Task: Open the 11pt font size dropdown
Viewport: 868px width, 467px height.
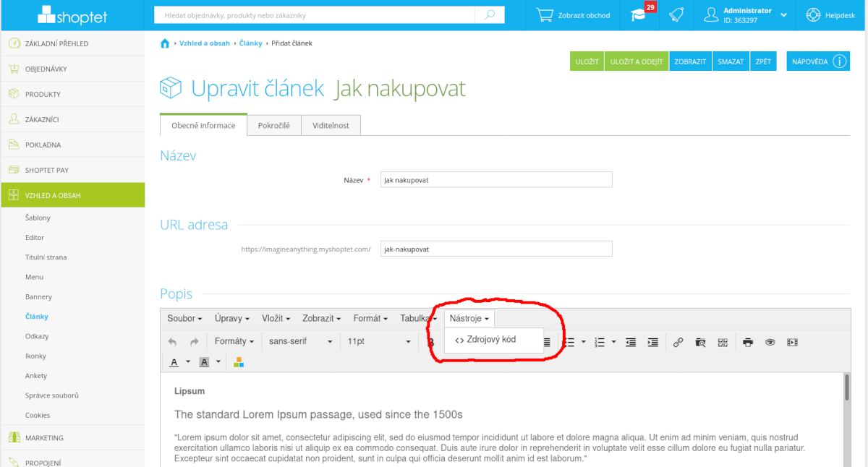Action: tap(379, 342)
